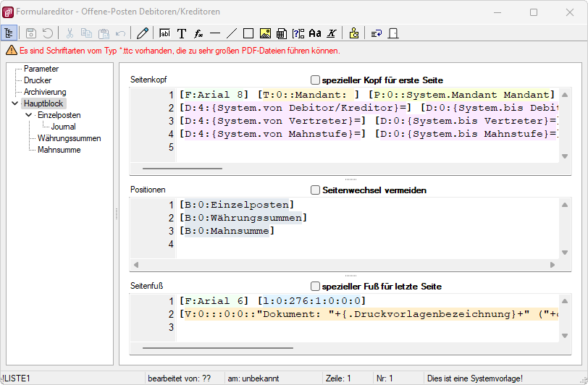Check Seitenwechsel vermeiden option

tap(315, 190)
